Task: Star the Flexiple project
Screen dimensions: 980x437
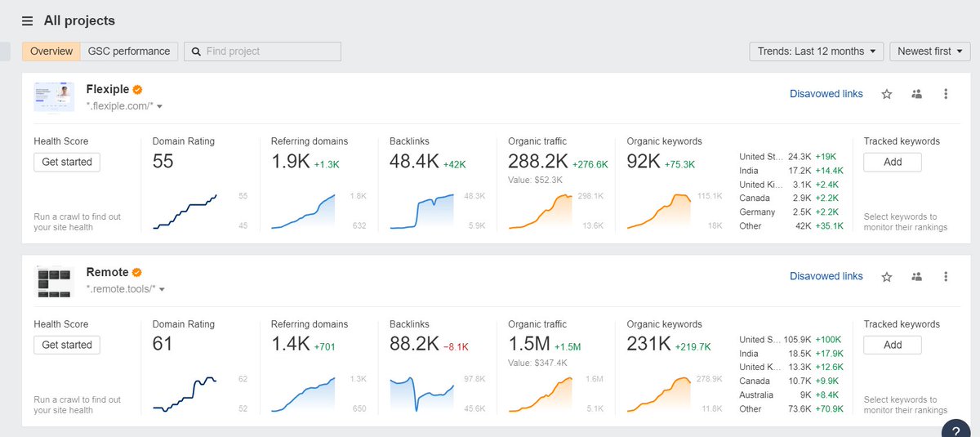Action: (x=887, y=94)
